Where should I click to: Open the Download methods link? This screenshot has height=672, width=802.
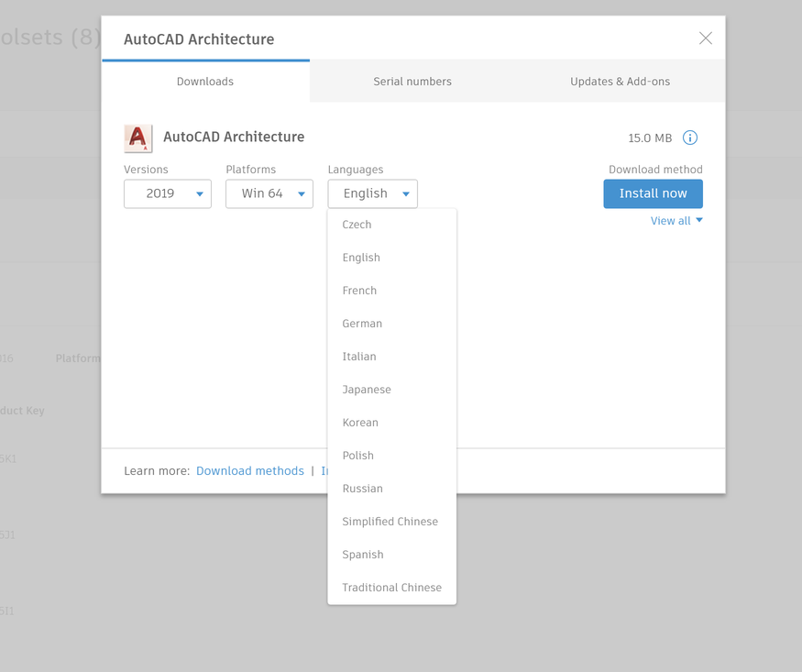tap(250, 471)
